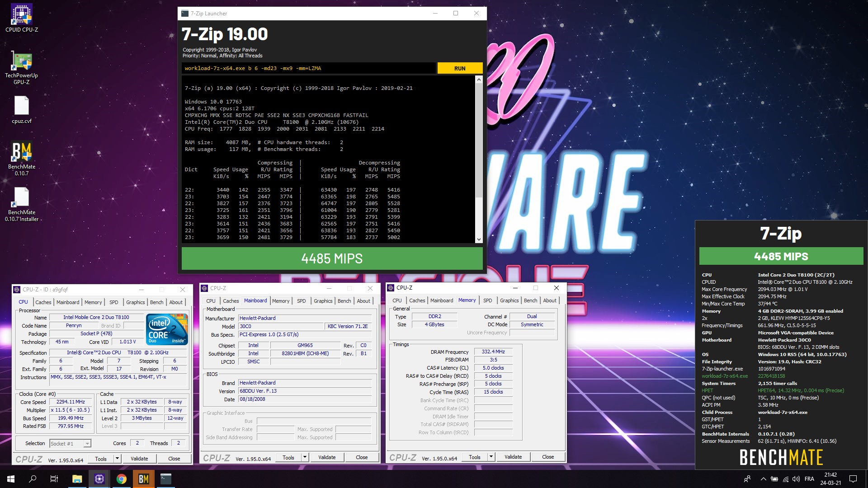The image size is (868, 488).
Task: Click the taskbar clock showing 21:42
Action: tap(830, 479)
